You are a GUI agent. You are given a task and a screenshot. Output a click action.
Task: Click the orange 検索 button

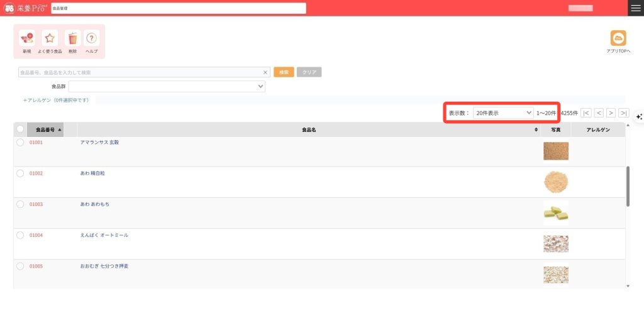[x=284, y=72]
